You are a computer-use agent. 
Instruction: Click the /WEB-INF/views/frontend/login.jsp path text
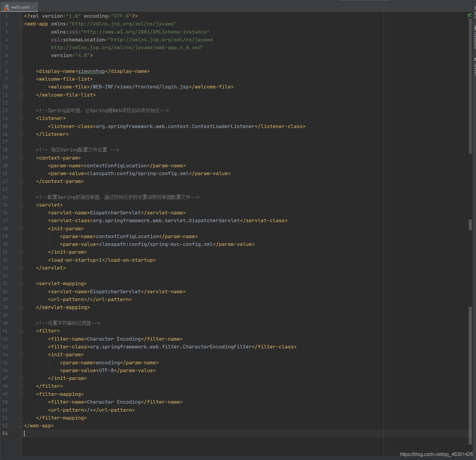pos(139,87)
